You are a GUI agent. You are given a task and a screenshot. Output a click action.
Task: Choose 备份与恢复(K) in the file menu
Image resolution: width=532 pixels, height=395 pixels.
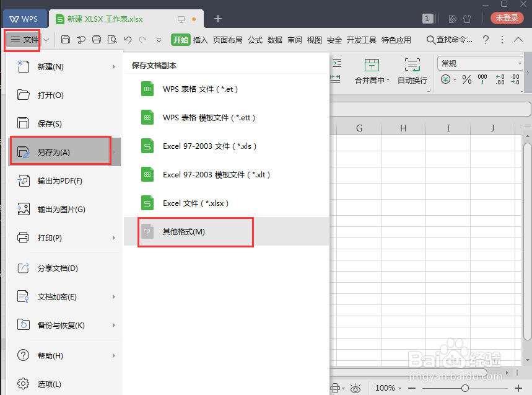(64, 326)
